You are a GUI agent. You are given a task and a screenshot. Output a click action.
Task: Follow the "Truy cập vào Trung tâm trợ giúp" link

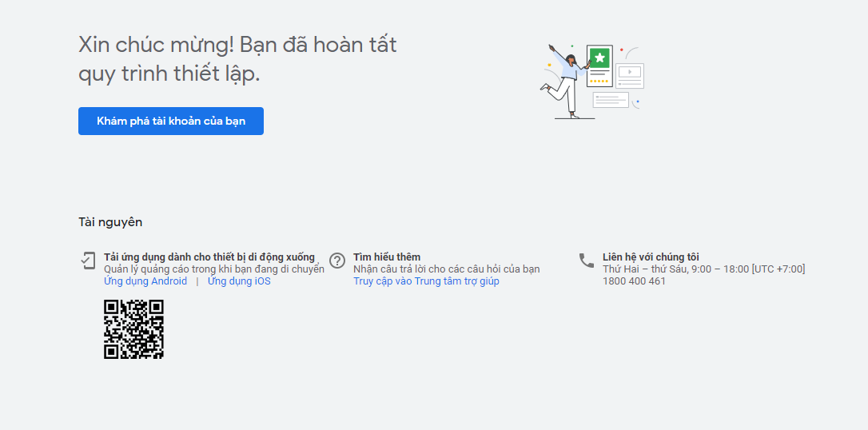point(426,281)
